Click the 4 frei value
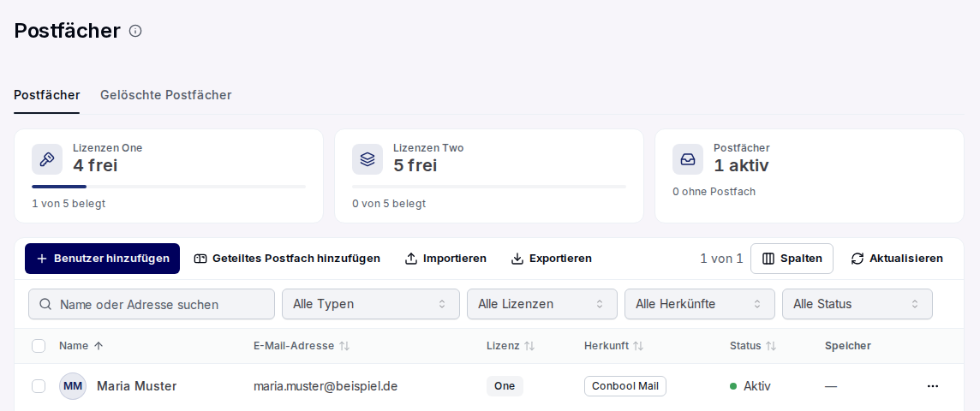980x411 pixels. pyautogui.click(x=95, y=165)
